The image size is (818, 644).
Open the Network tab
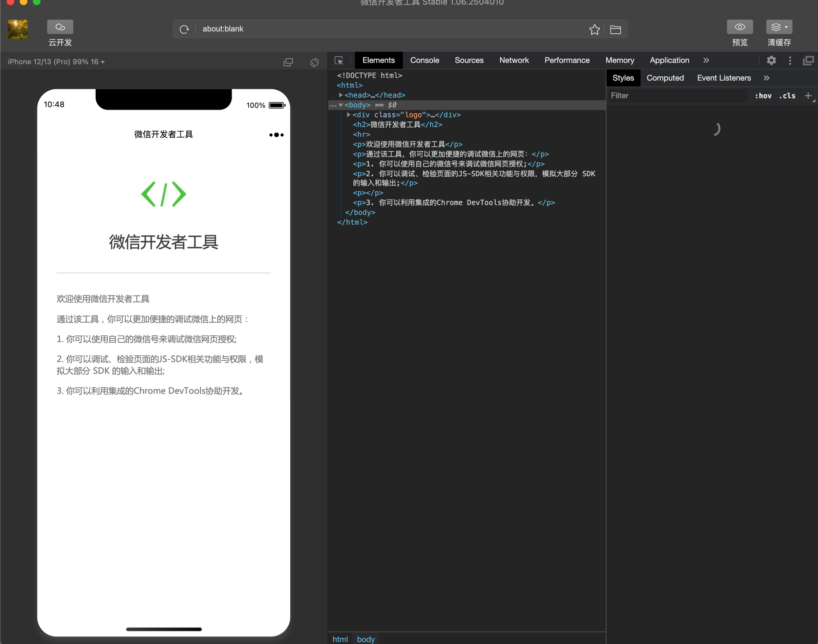514,60
